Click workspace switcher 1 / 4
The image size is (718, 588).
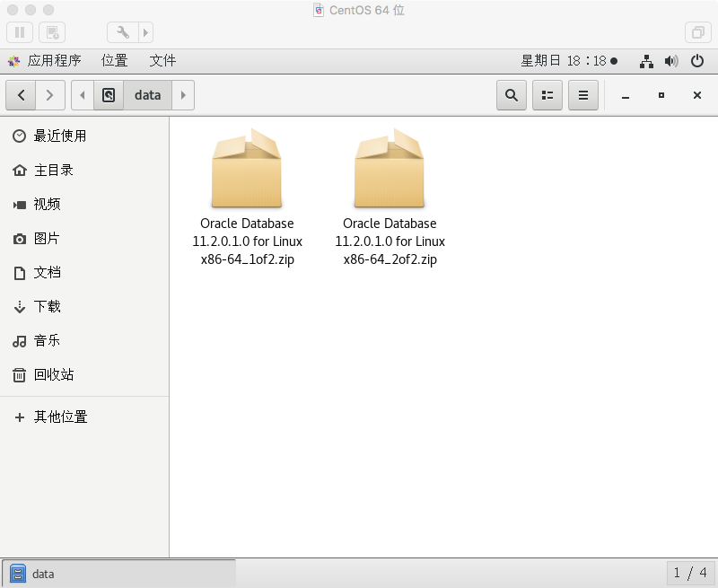pos(690,573)
